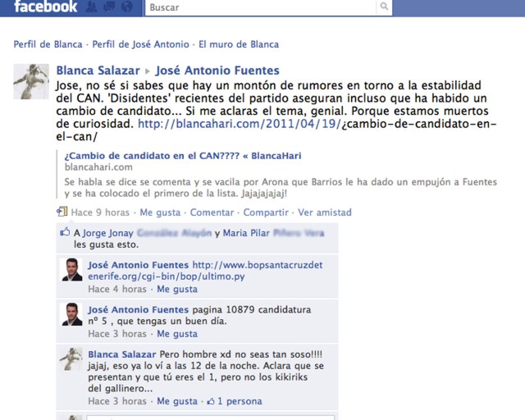525x420 pixels.
Task: Open the blancahari.com article title link
Action: tap(183, 156)
